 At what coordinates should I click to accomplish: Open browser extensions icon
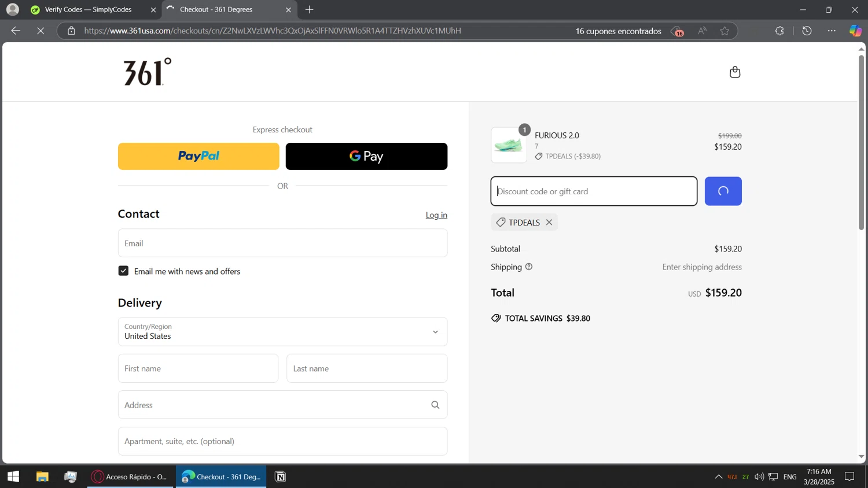coord(779,31)
